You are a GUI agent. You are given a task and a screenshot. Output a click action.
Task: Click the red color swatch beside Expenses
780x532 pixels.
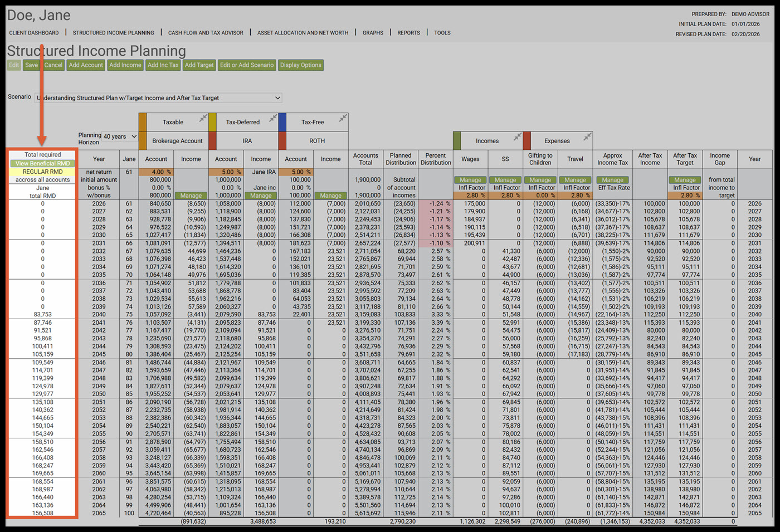click(526, 141)
